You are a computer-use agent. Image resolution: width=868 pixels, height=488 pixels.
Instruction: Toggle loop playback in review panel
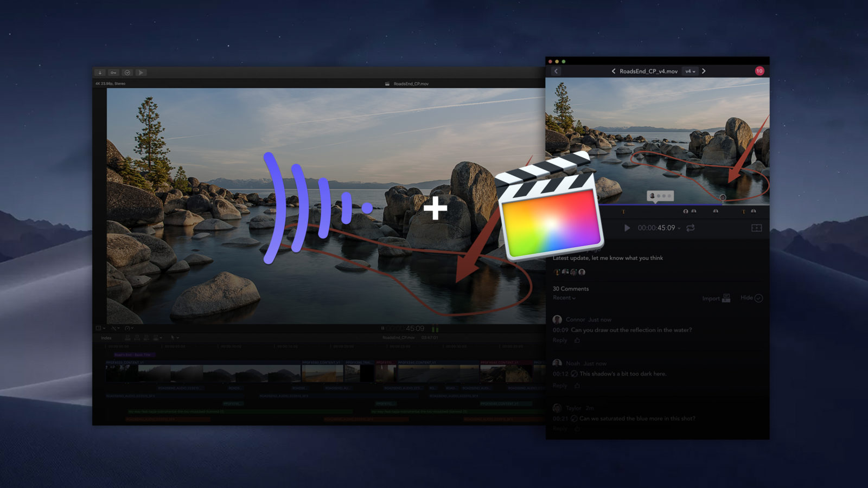coord(691,228)
